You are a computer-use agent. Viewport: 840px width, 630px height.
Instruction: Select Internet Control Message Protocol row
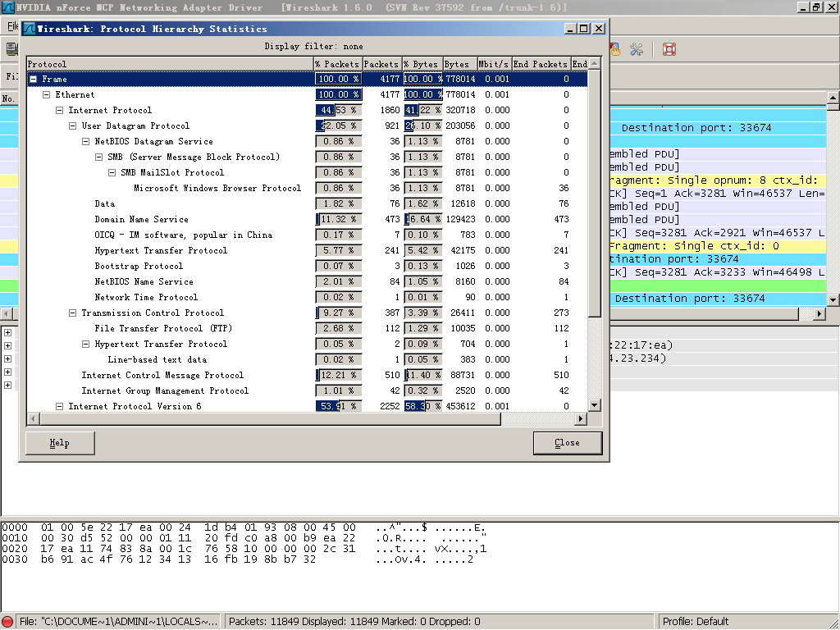point(162,376)
